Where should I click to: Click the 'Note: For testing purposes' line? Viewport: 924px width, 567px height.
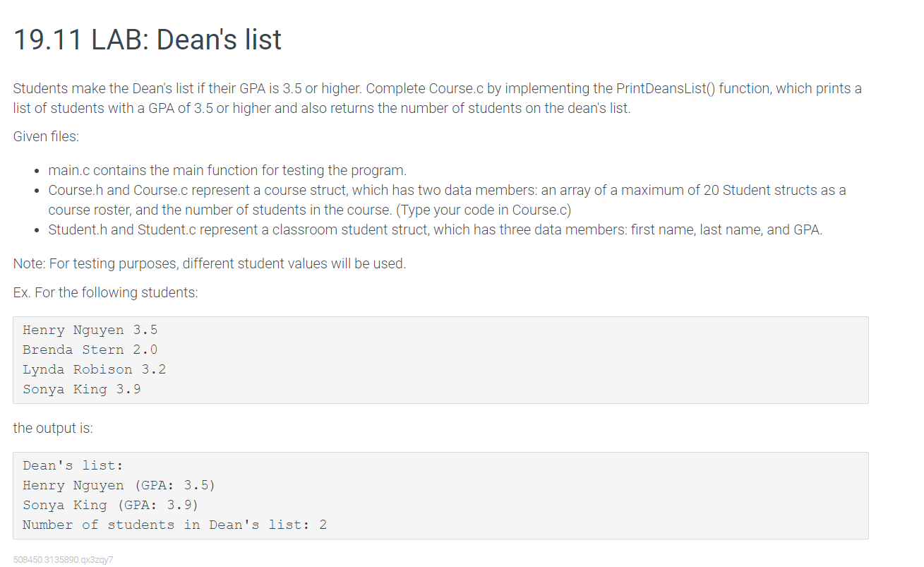tap(210, 263)
